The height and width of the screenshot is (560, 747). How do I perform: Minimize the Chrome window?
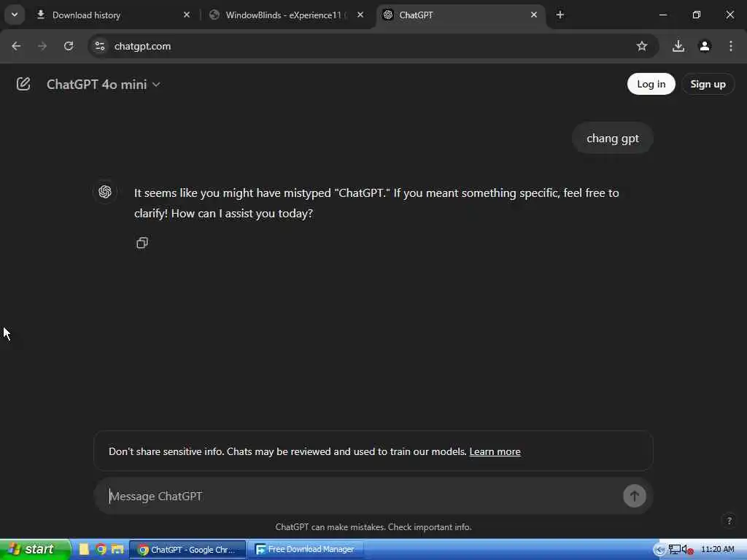click(x=662, y=15)
